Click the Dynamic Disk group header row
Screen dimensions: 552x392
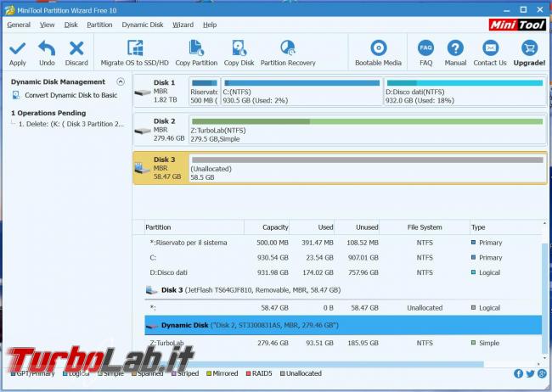(x=343, y=325)
